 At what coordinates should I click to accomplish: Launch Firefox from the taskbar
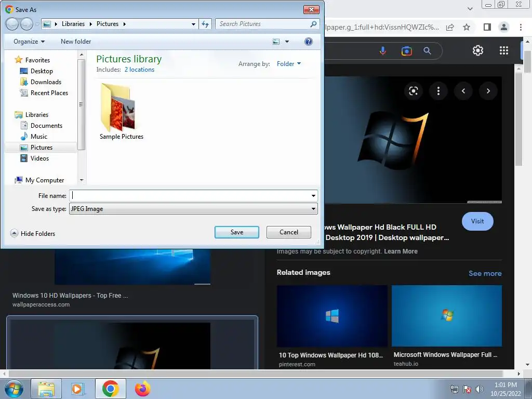142,389
